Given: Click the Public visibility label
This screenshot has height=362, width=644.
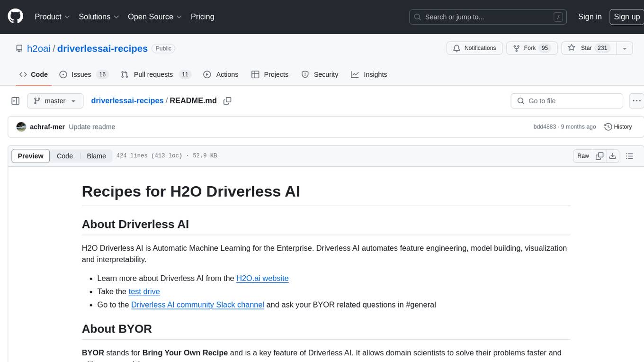Looking at the screenshot, I should tap(163, 48).
